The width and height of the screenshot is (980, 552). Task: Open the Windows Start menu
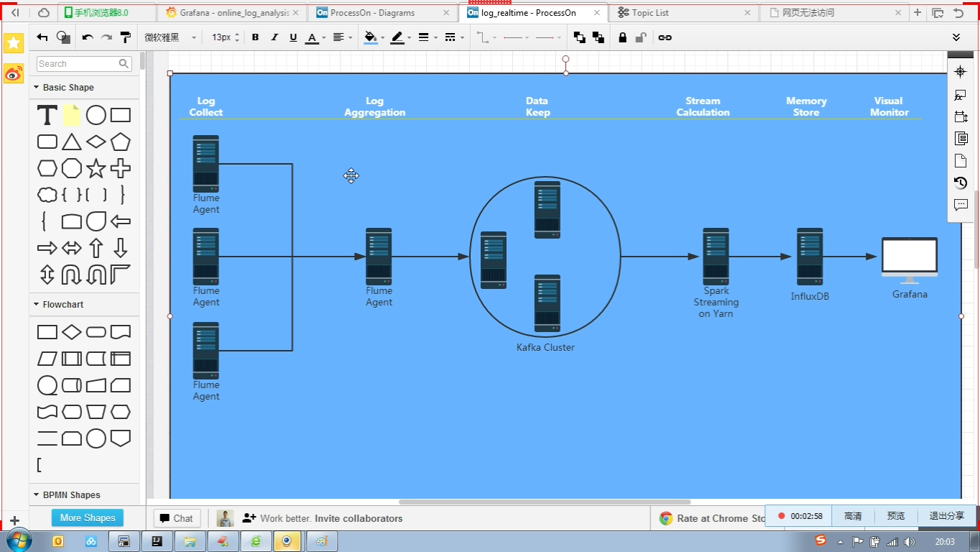(18, 540)
